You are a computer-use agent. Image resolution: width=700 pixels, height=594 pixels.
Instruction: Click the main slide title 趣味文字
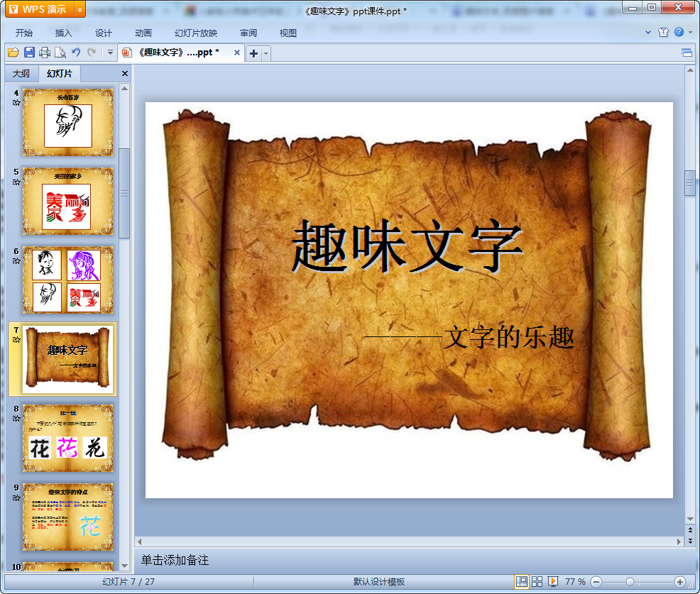pos(407,246)
